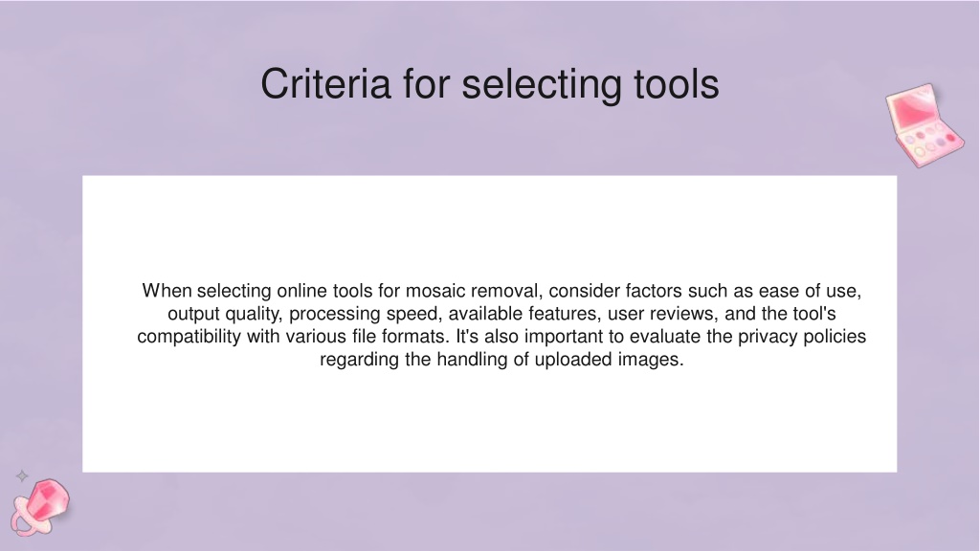Click the phrase 'mosaic removal' in the text
Screen dimensions: 980x551
(x=472, y=291)
